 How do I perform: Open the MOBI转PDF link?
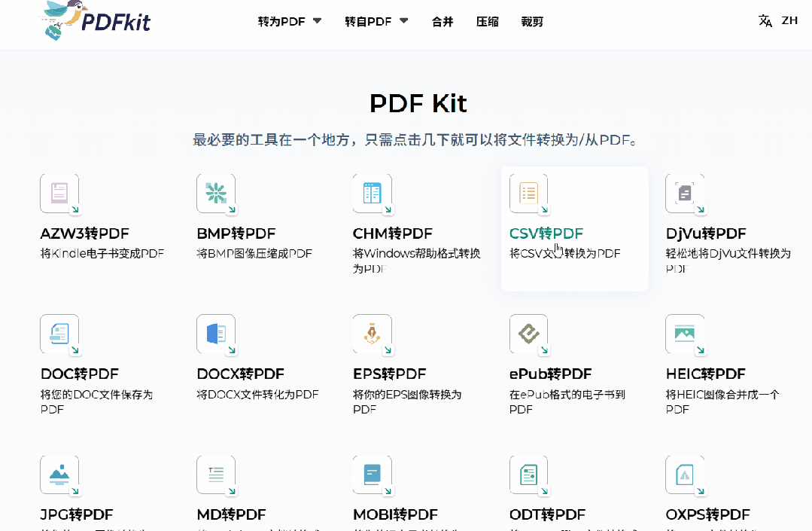pos(395,515)
